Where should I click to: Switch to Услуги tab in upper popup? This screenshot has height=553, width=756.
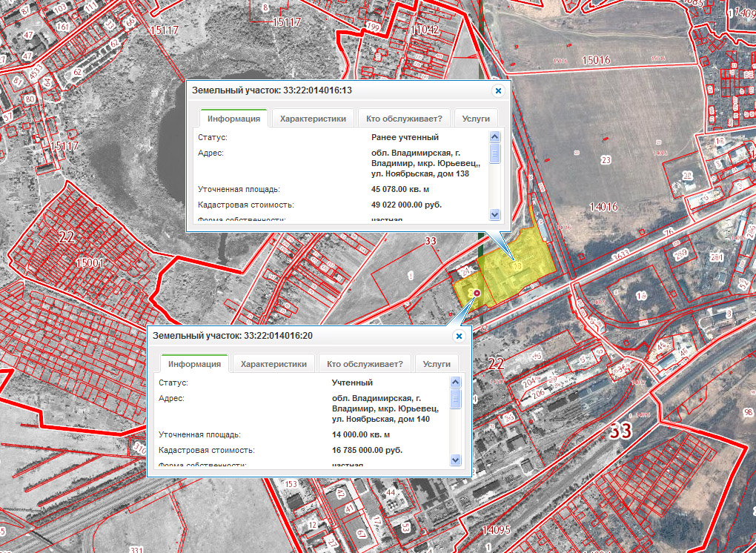[476, 119]
